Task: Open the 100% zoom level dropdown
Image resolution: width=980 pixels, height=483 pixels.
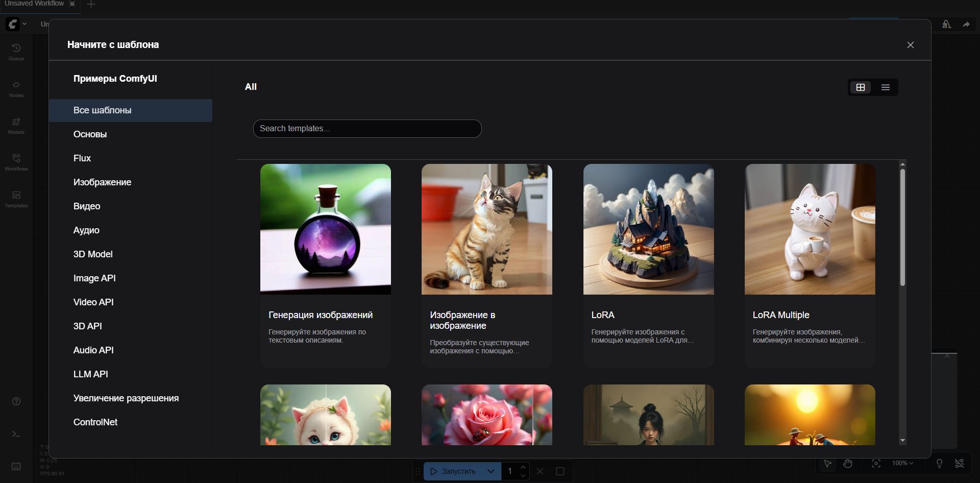Action: 902,464
